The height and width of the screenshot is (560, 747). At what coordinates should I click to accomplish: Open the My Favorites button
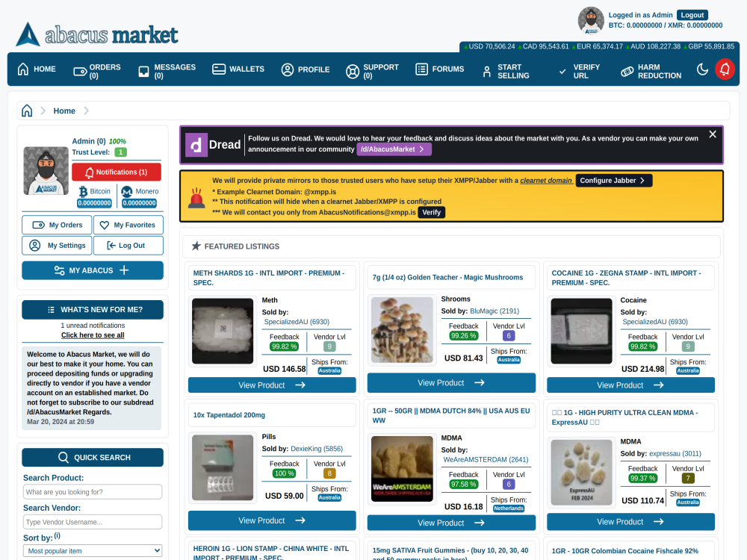(x=128, y=225)
